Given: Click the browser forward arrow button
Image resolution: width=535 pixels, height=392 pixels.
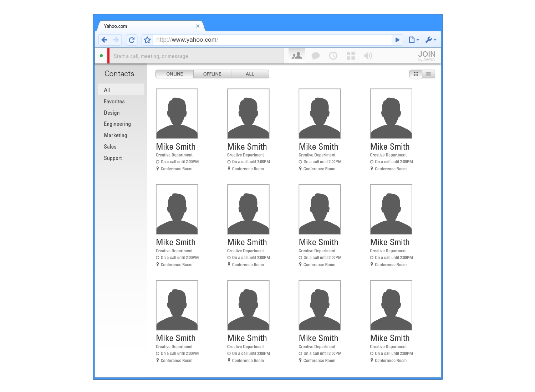Looking at the screenshot, I should coord(116,40).
